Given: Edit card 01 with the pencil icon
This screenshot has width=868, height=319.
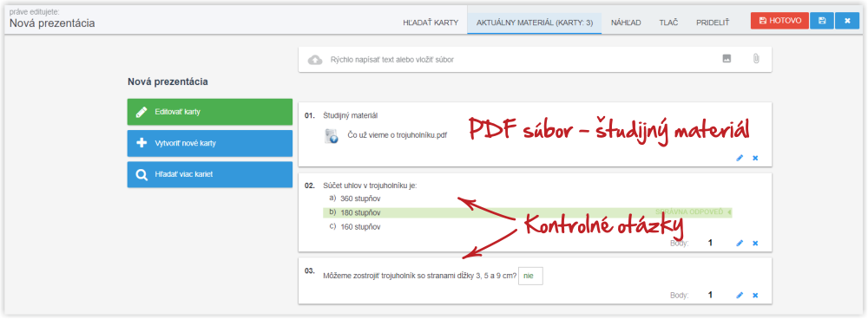Looking at the screenshot, I should (x=740, y=158).
